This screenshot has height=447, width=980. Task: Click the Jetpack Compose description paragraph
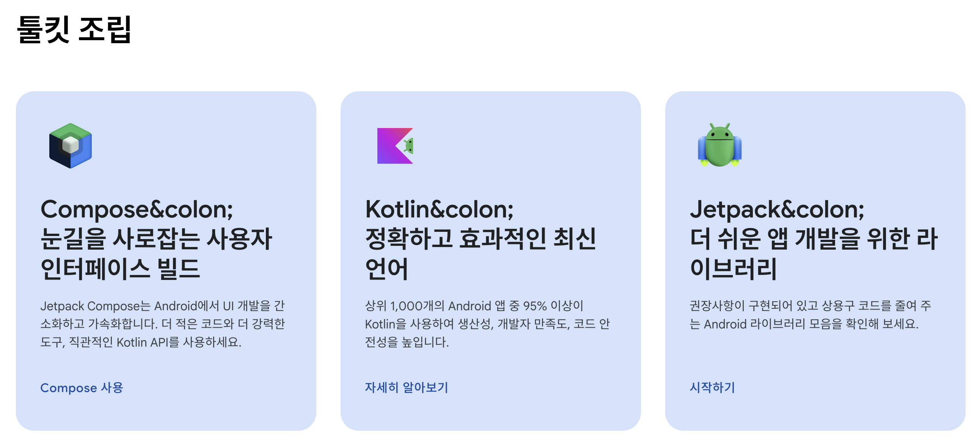click(x=163, y=324)
